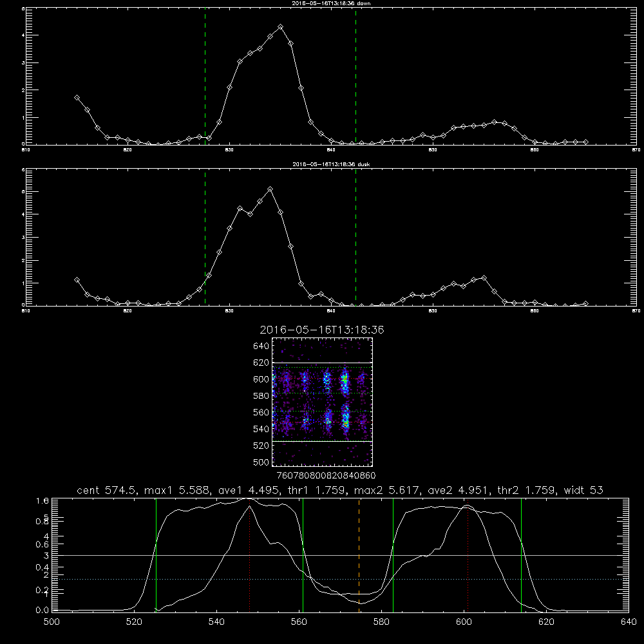Click the first diamond data point of the dawn curve
The image size is (644, 644).
(77, 98)
